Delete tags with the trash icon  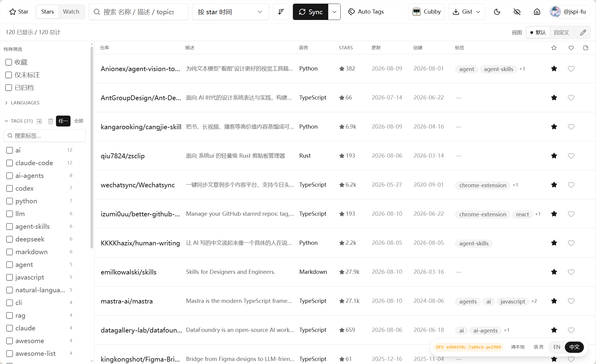coord(51,121)
